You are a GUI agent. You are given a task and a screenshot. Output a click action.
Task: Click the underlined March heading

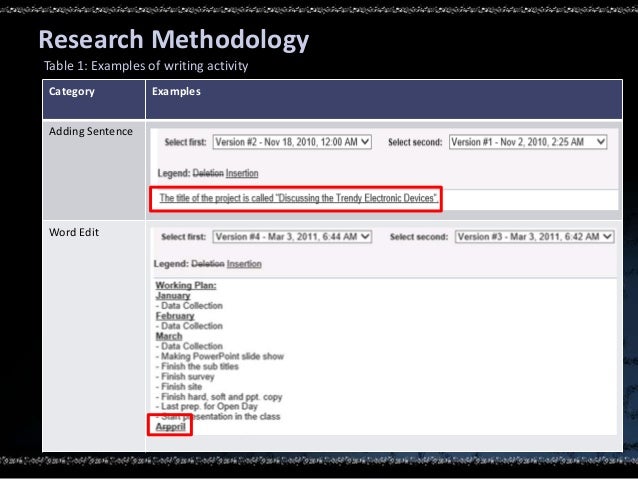169,336
